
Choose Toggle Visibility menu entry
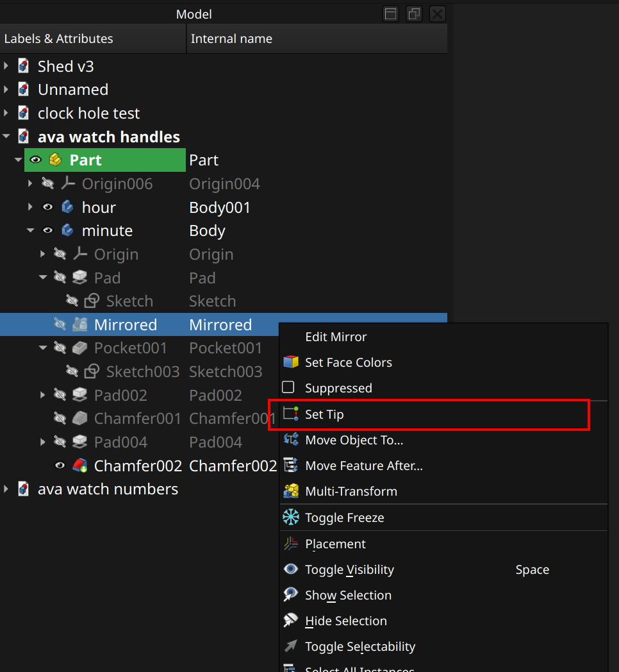coord(444,569)
